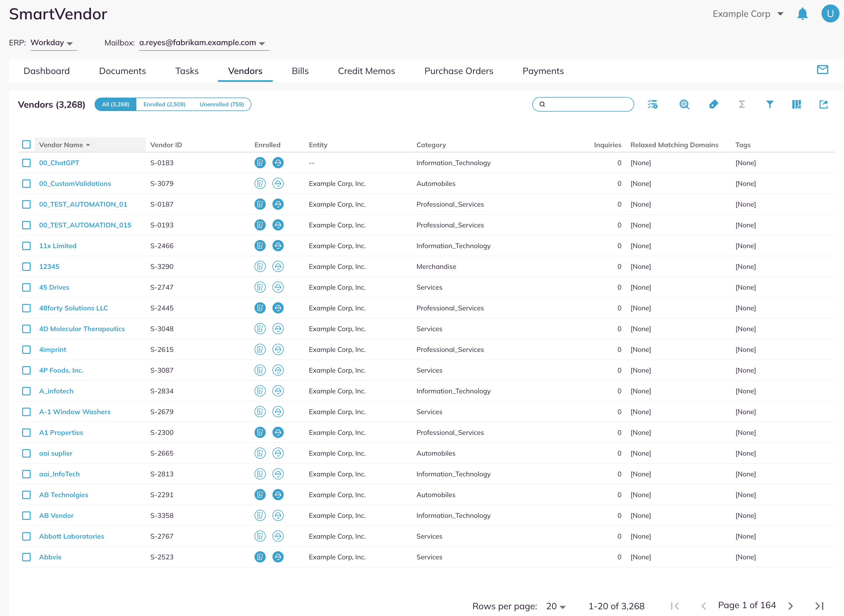Toggle the select-all vendors checkbox
The width and height of the screenshot is (844, 616).
pyautogui.click(x=26, y=144)
